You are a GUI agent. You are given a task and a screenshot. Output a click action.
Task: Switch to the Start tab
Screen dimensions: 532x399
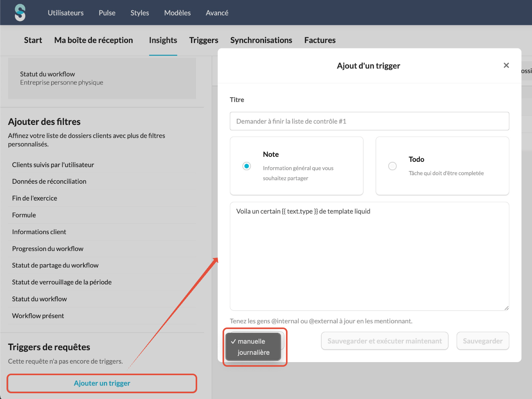click(33, 40)
